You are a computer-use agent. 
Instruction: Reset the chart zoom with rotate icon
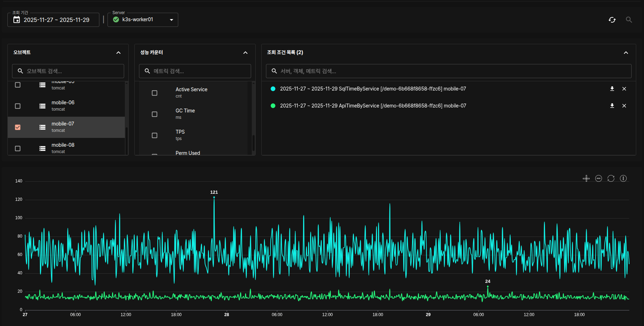point(611,179)
